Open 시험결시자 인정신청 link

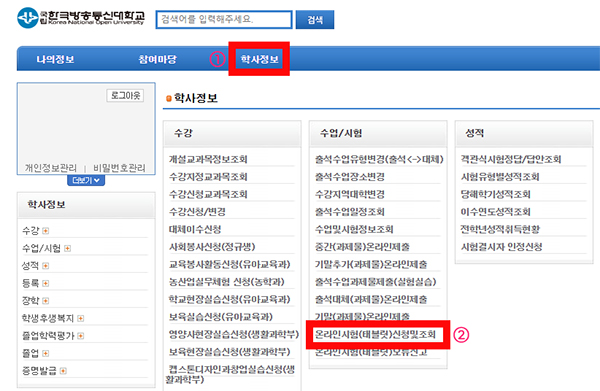(501, 247)
